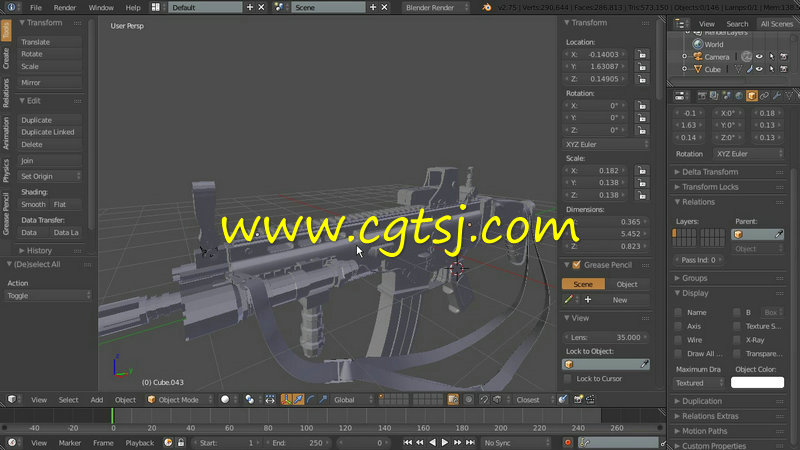Select the scale manipulator icon
800x450 pixels.
323,399
